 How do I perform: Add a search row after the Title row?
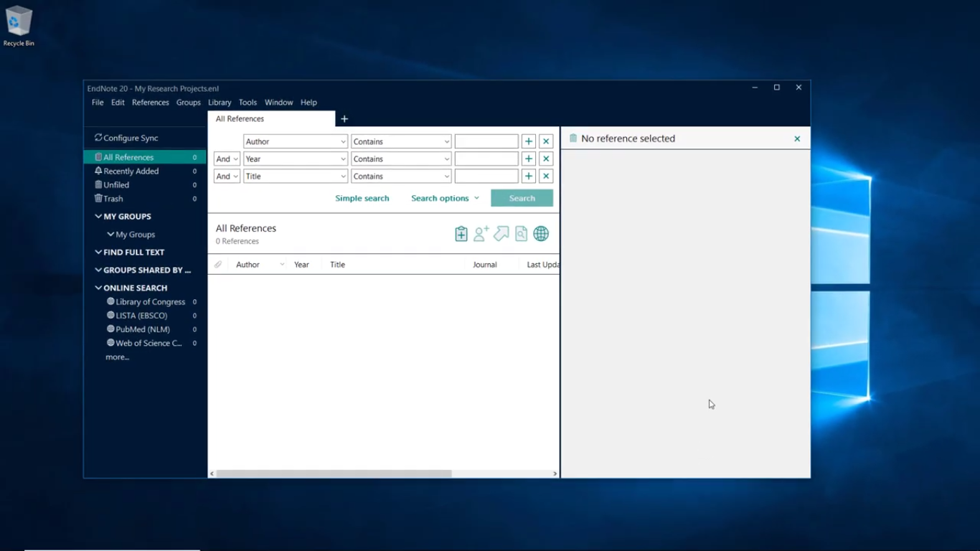529,176
